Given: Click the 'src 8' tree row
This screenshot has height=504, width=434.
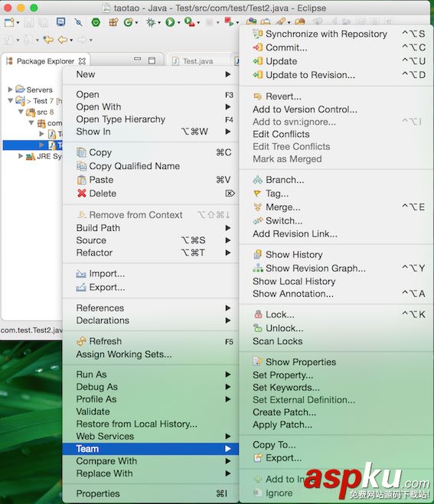Looking at the screenshot, I should [x=40, y=112].
